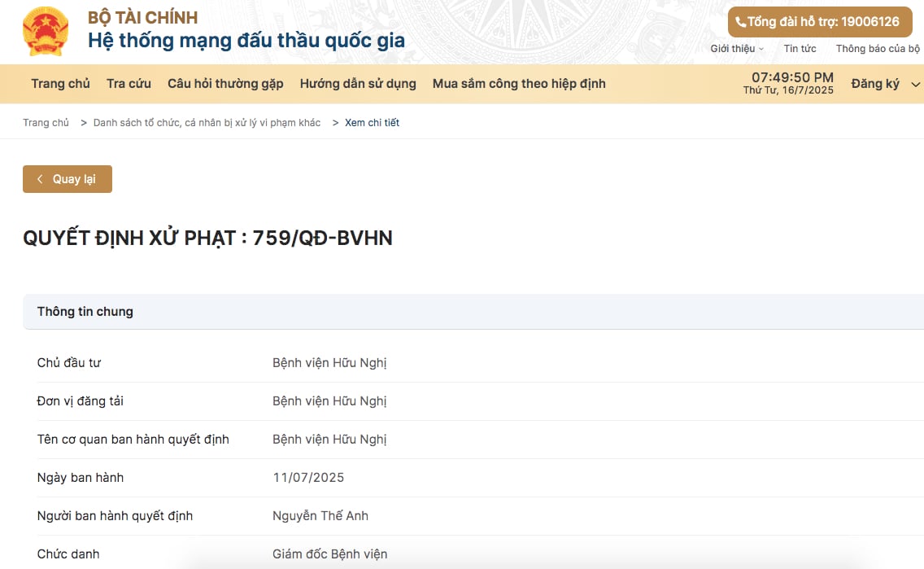Screen dimensions: 924x569
Task: Click Tổng đài hỗ trợ 19006126 button
Action: click(819, 22)
